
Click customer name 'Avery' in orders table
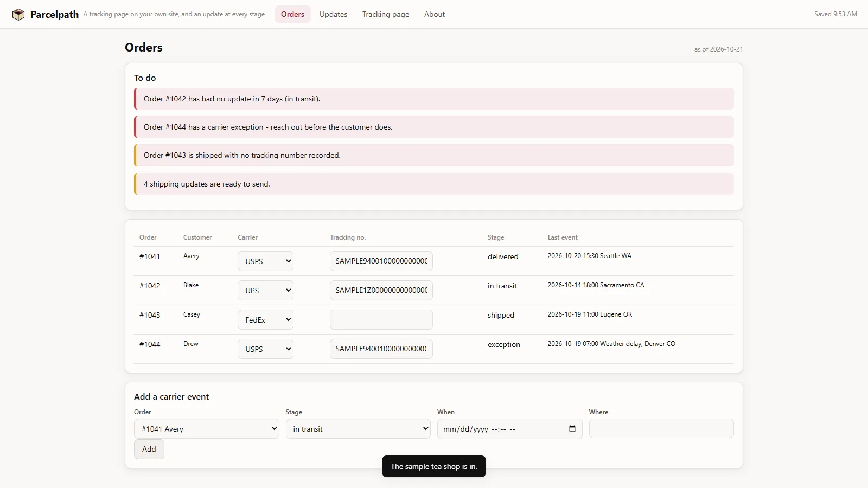192,256
